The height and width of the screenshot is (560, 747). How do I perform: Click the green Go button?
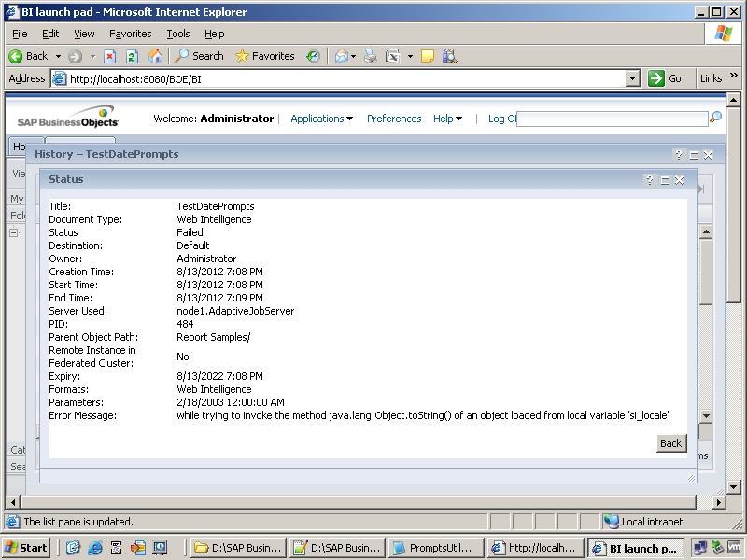[665, 78]
